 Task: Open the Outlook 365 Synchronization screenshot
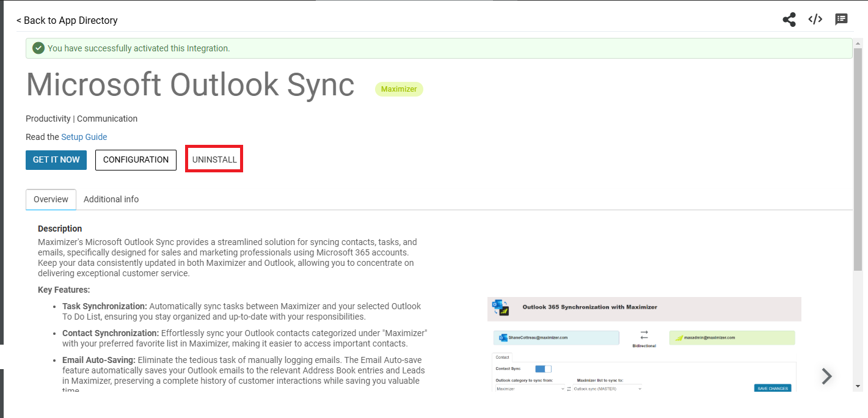click(x=644, y=345)
